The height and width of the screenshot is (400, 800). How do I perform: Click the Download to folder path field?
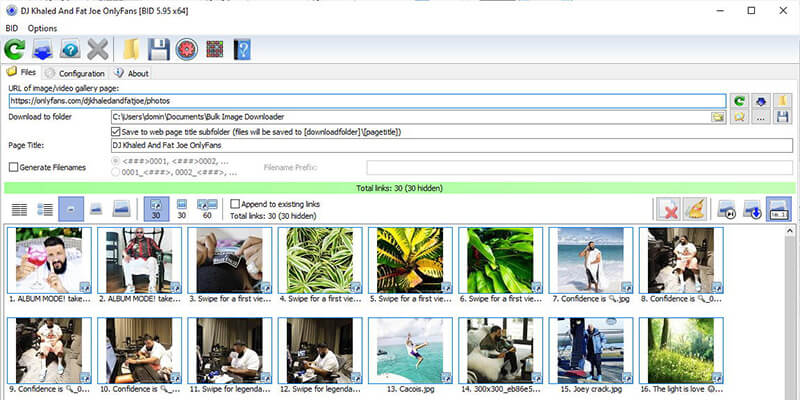pos(418,117)
